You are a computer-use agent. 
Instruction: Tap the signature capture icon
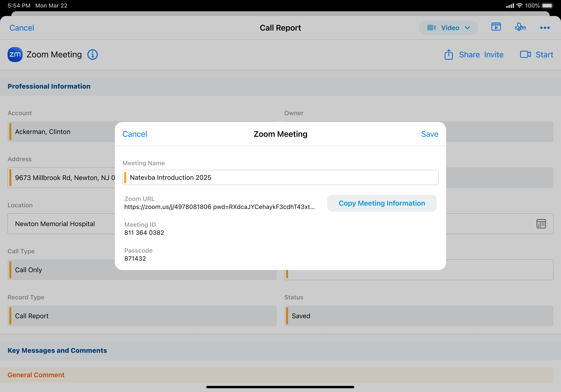pyautogui.click(x=520, y=27)
